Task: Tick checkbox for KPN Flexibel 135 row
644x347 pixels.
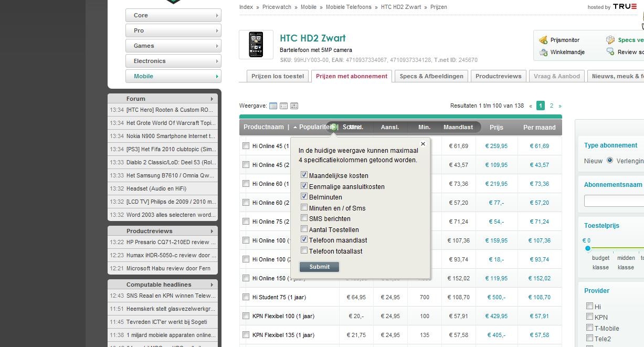Action: coord(246,334)
